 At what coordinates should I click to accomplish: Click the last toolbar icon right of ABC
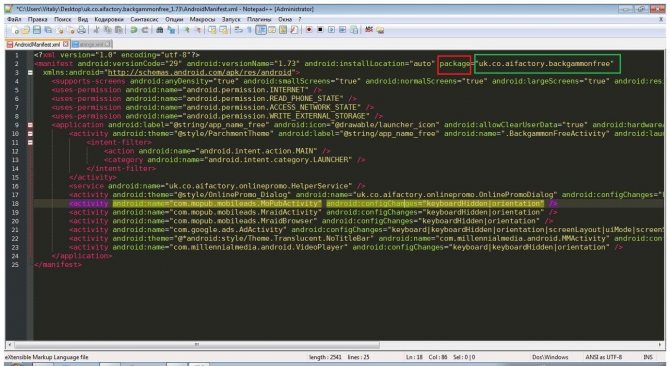click(x=380, y=30)
